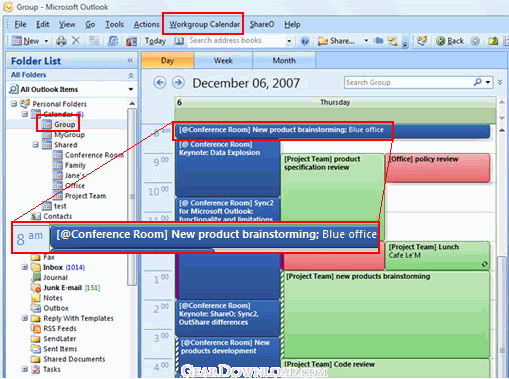Click the Share... toolbar button
509x379 pixels.
click(336, 41)
